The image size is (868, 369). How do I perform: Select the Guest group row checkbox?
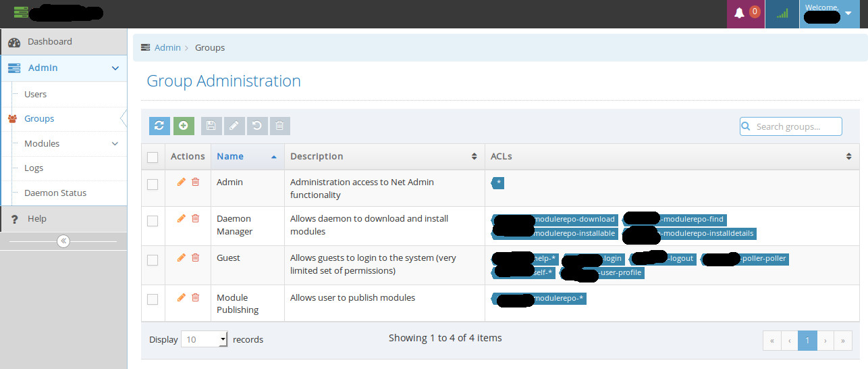tap(153, 260)
